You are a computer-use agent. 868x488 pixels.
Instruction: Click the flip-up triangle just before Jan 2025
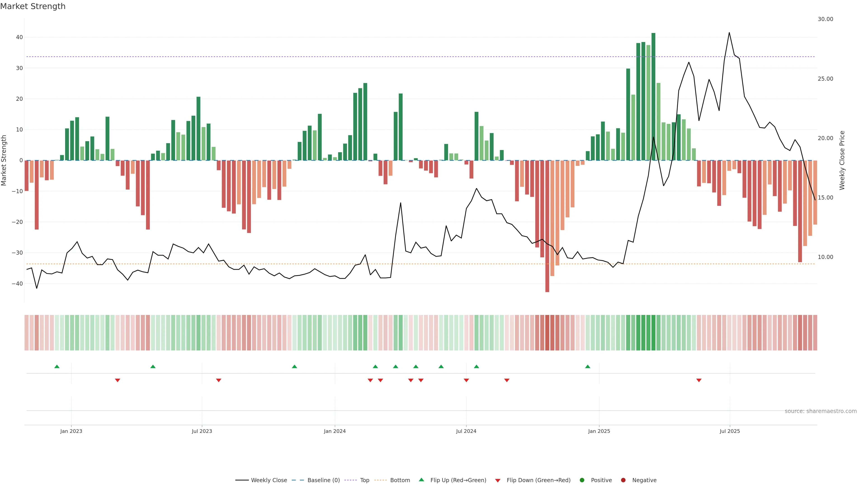(x=588, y=366)
